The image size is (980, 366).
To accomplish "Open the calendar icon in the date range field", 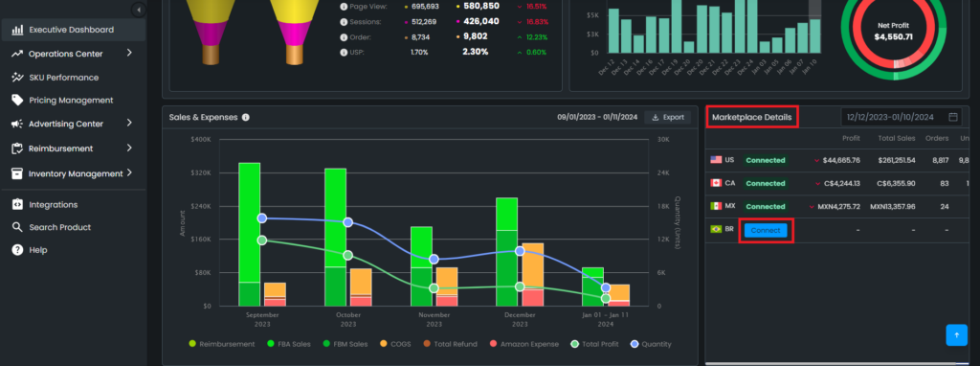I will pyautogui.click(x=953, y=117).
